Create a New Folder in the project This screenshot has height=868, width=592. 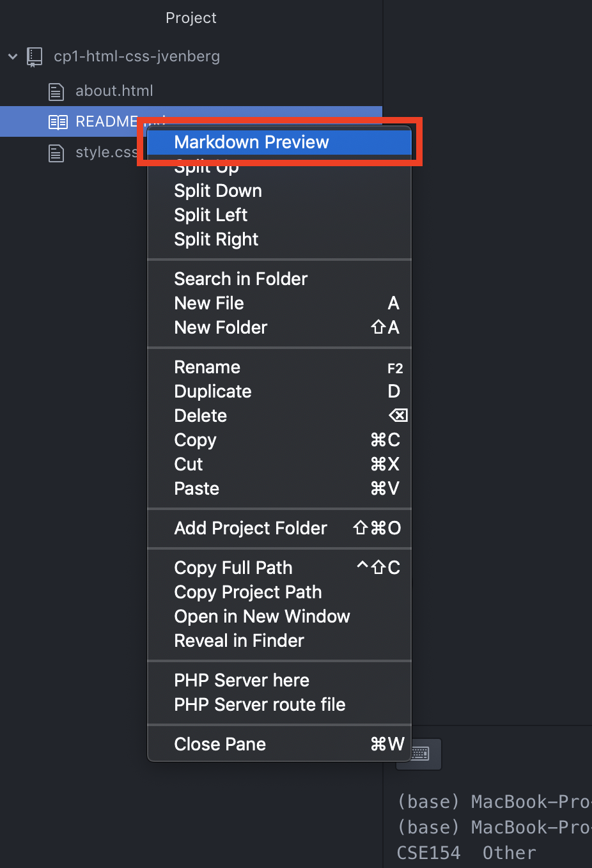click(221, 327)
